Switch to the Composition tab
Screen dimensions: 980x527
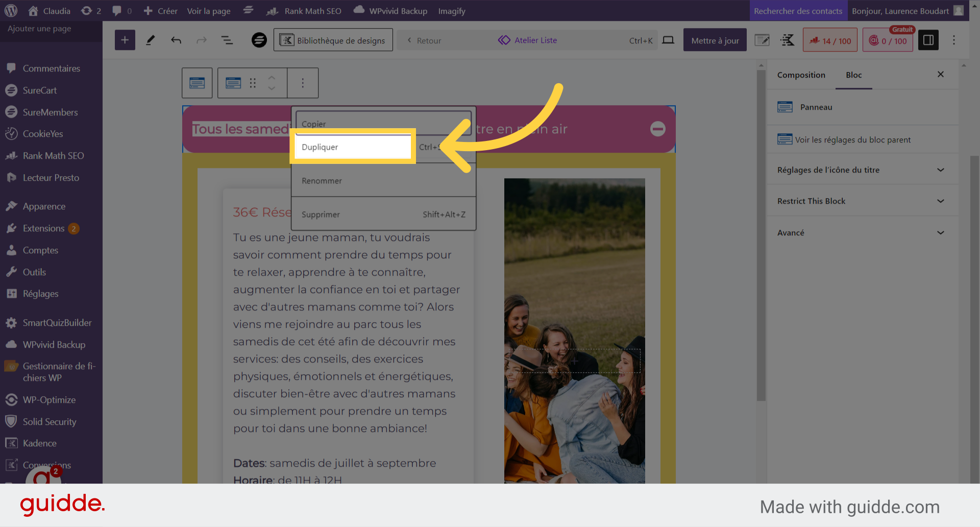point(801,75)
